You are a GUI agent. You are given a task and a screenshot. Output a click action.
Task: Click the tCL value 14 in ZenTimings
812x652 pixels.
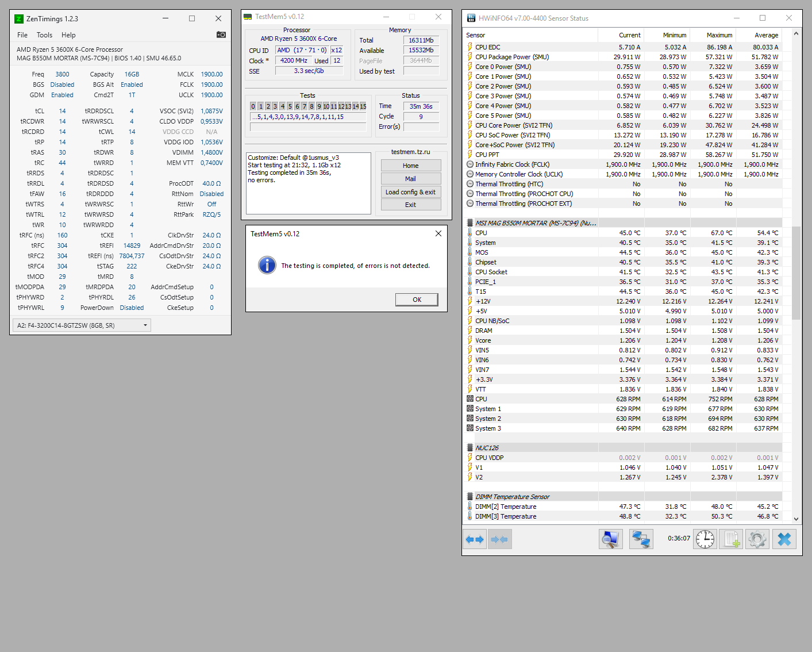click(x=62, y=111)
